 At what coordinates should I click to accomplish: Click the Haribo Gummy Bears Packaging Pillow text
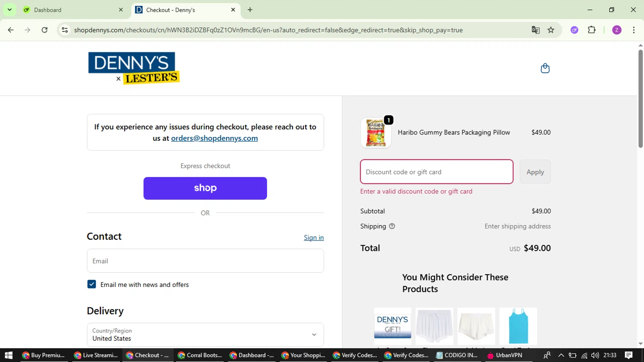[x=454, y=132]
